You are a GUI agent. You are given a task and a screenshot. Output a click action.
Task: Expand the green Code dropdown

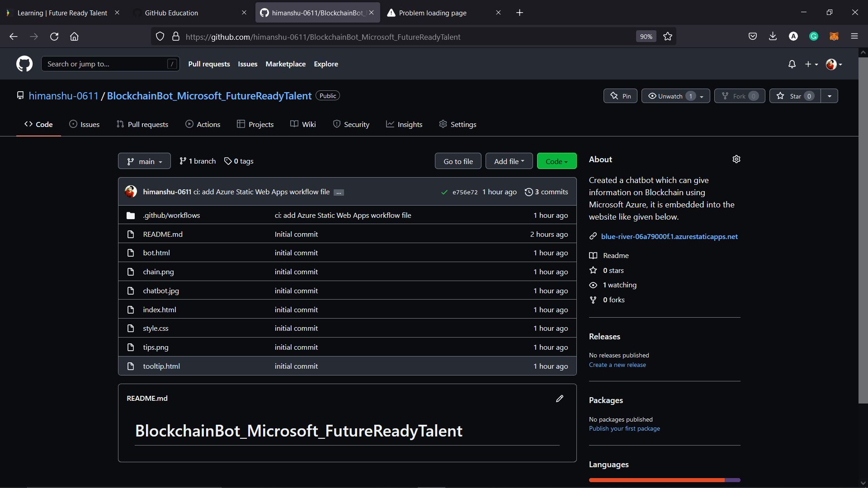tap(557, 161)
